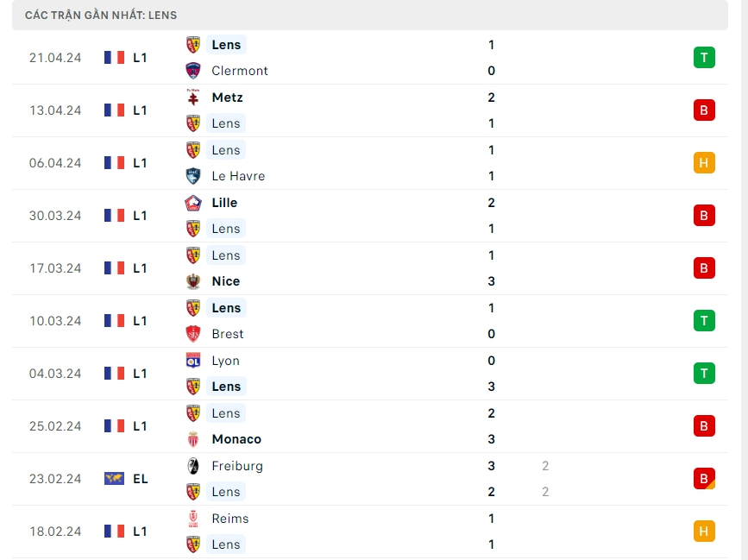The height and width of the screenshot is (560, 748).
Task: Open the Freiburg team name link
Action: coord(237,466)
